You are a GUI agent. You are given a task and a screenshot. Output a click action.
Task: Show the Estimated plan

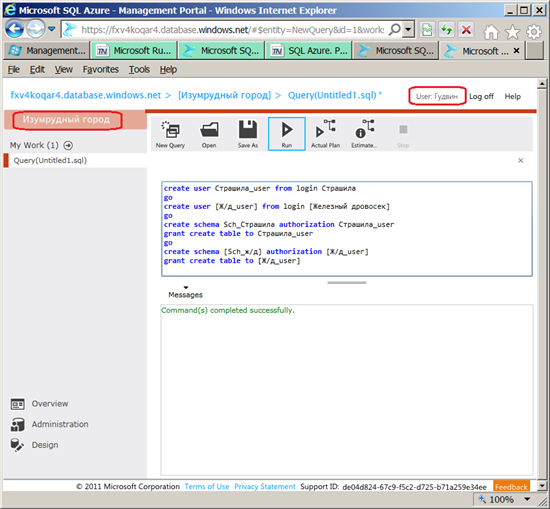[x=364, y=134]
